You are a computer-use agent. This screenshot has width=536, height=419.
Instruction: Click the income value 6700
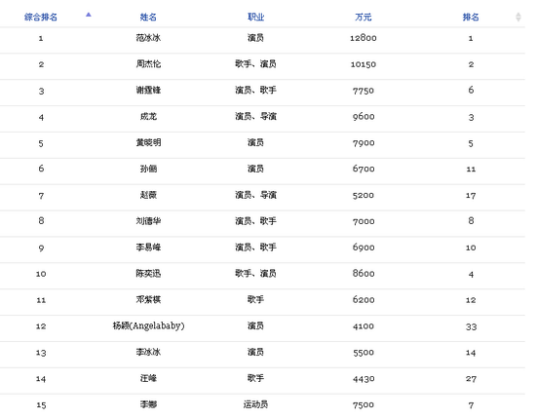tap(363, 169)
